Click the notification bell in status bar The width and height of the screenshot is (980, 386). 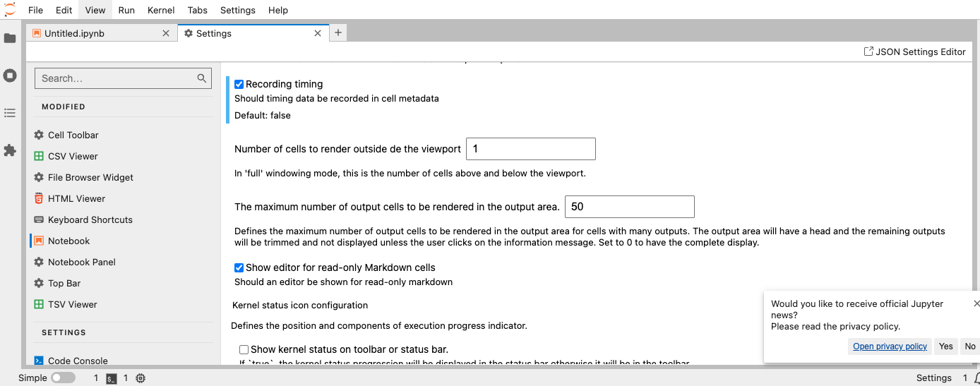coord(976,378)
